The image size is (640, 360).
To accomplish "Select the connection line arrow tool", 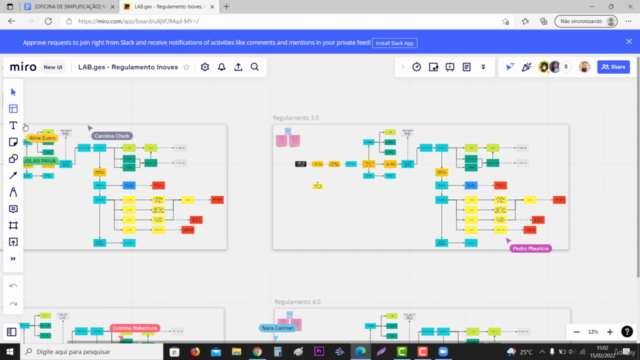I will point(13,176).
